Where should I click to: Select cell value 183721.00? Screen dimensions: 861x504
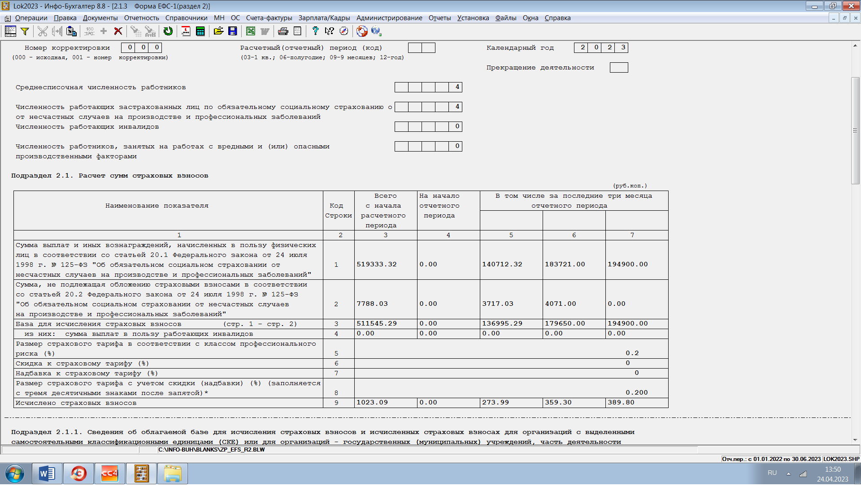(x=565, y=264)
